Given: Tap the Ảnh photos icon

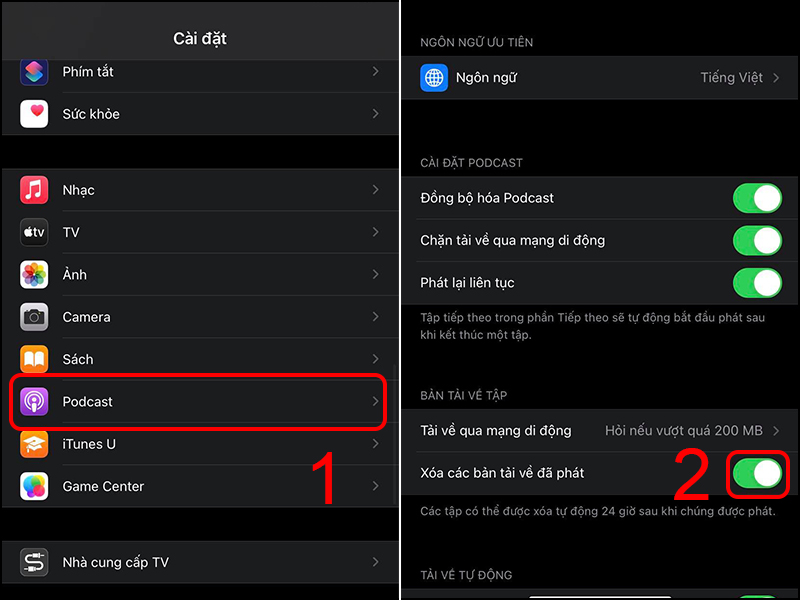Looking at the screenshot, I should pos(34,274).
